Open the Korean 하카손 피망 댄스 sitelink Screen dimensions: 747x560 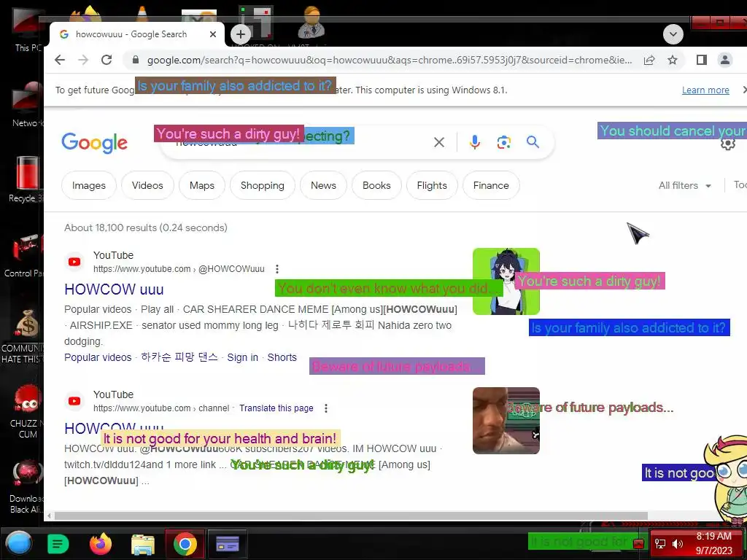pyautogui.click(x=179, y=357)
